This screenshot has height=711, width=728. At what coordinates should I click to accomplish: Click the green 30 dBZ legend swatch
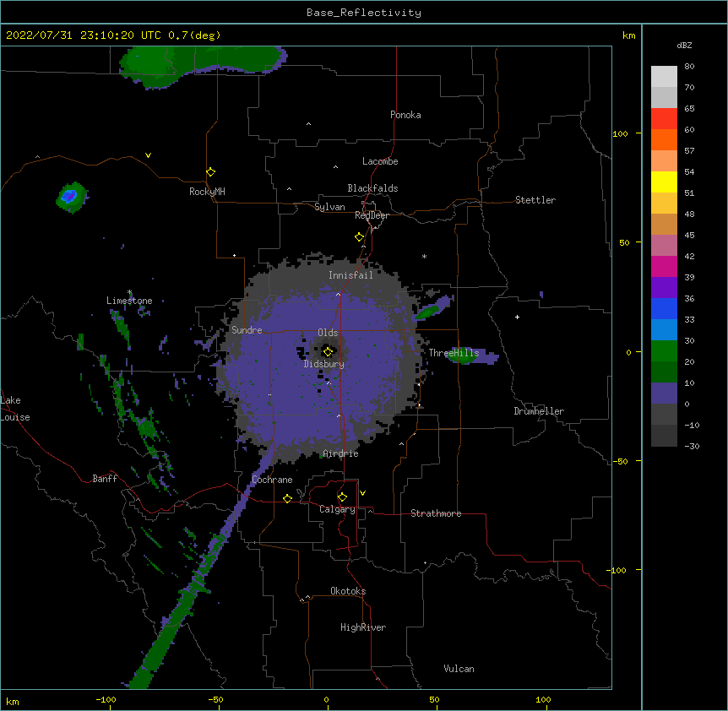(664, 351)
